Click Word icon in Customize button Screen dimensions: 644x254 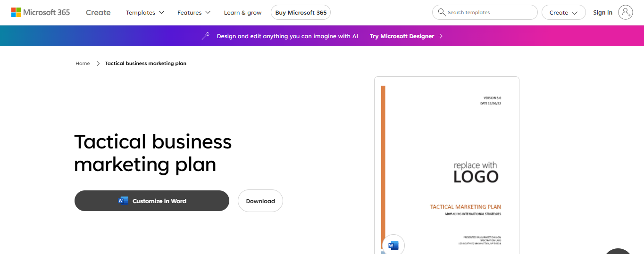coord(123,201)
